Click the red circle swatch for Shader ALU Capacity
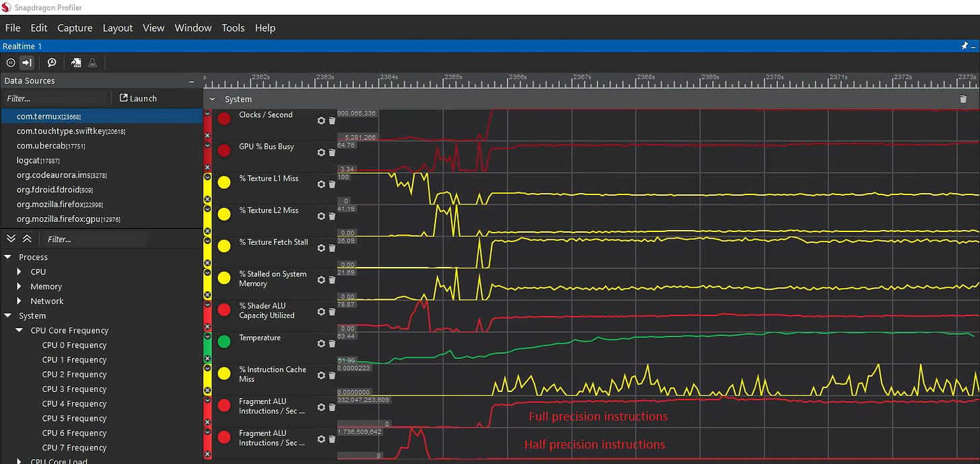This screenshot has height=464, width=980. point(224,310)
